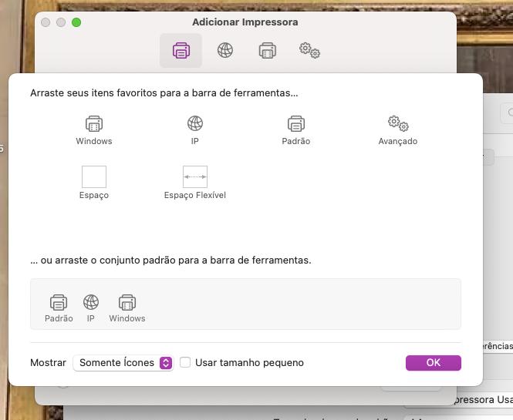Viewport: 513px width, 420px height.
Task: Enable Usar tamanho pequeno checkbox
Action: [x=185, y=362]
